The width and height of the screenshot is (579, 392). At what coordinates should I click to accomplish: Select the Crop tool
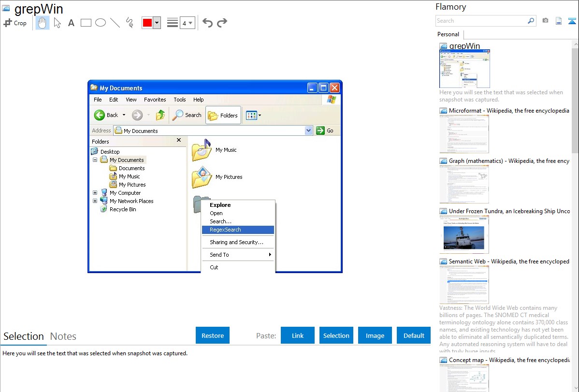15,23
